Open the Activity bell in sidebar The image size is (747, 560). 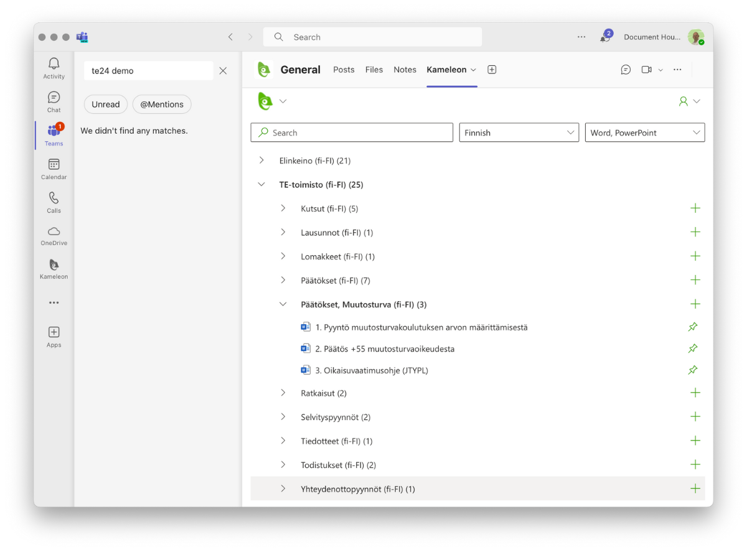point(54,68)
